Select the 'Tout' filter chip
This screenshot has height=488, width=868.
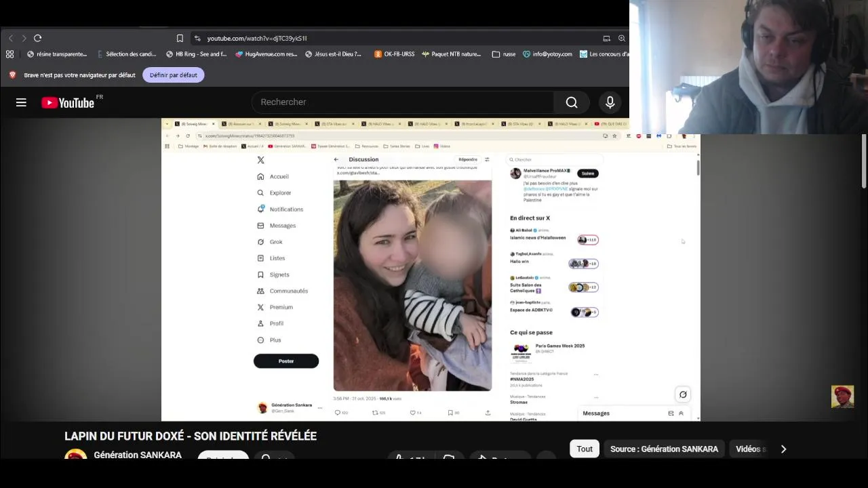[x=585, y=449]
